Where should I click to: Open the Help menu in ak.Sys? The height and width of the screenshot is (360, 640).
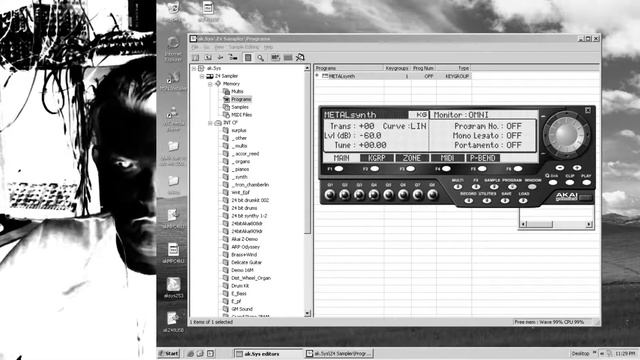(268, 47)
